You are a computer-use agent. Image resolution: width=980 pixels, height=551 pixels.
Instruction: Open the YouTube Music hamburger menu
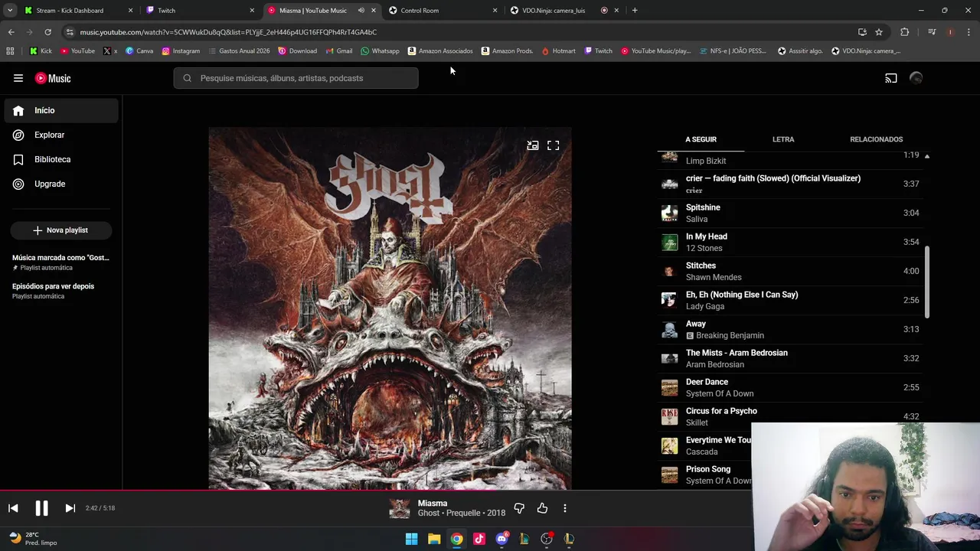[x=18, y=78]
